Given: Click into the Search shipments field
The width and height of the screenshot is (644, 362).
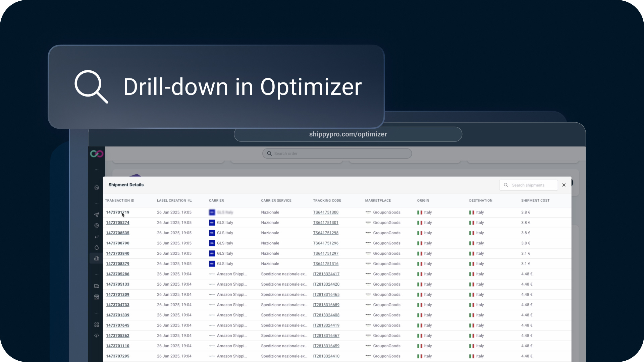Looking at the screenshot, I should coord(529,185).
